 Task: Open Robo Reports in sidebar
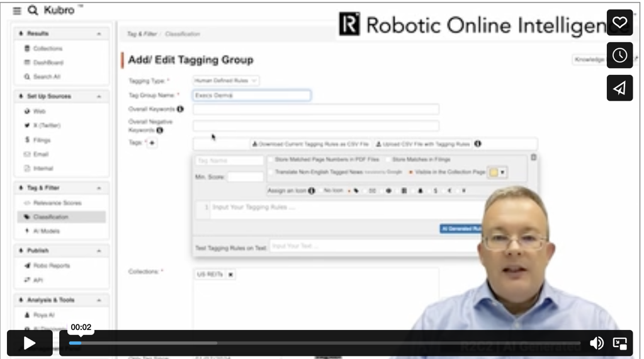point(47,266)
